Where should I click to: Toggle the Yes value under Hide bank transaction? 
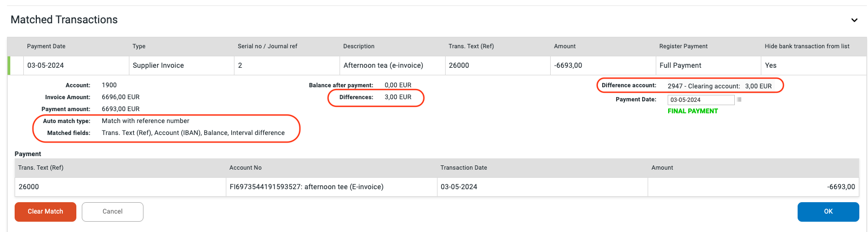click(770, 66)
